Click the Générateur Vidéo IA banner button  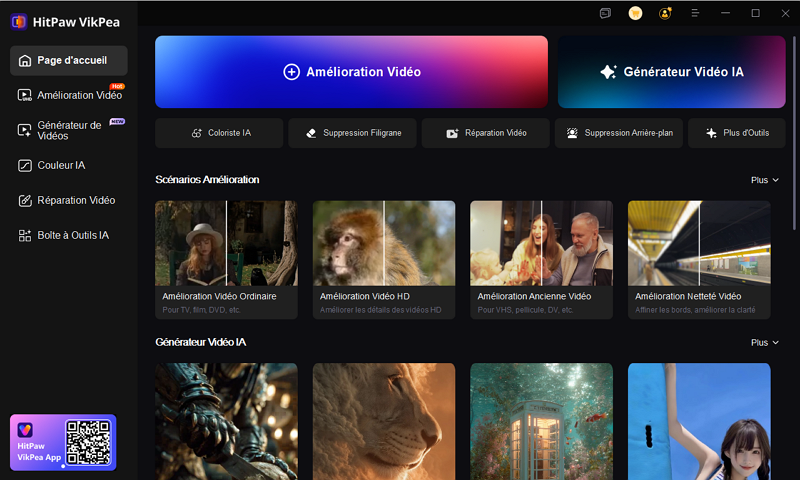[671, 72]
